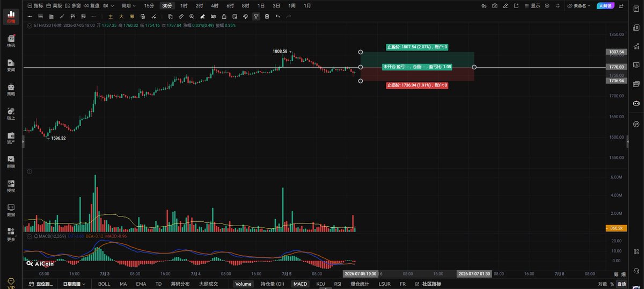
Task: Open the 策略 strategy sidebar icon
Action: tap(11, 89)
